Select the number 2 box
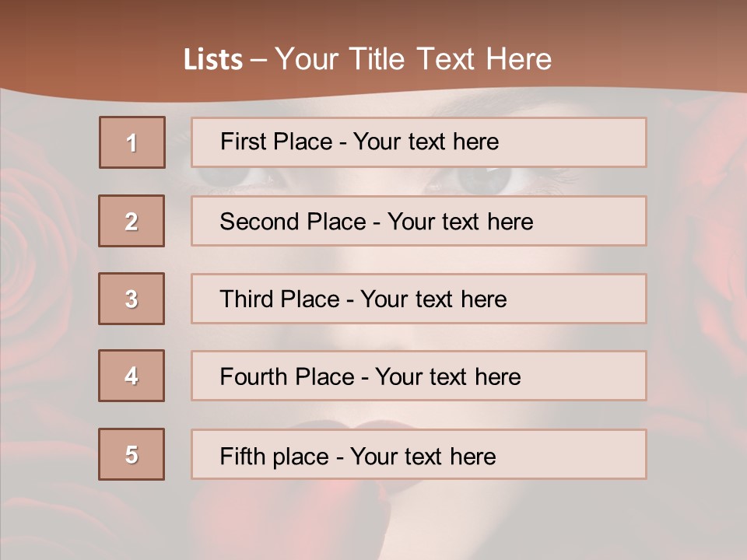 pyautogui.click(x=132, y=221)
